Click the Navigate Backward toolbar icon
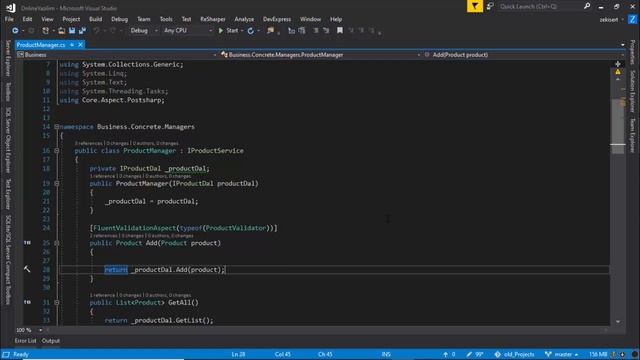Screen dimensions: 640x360 [15, 31]
